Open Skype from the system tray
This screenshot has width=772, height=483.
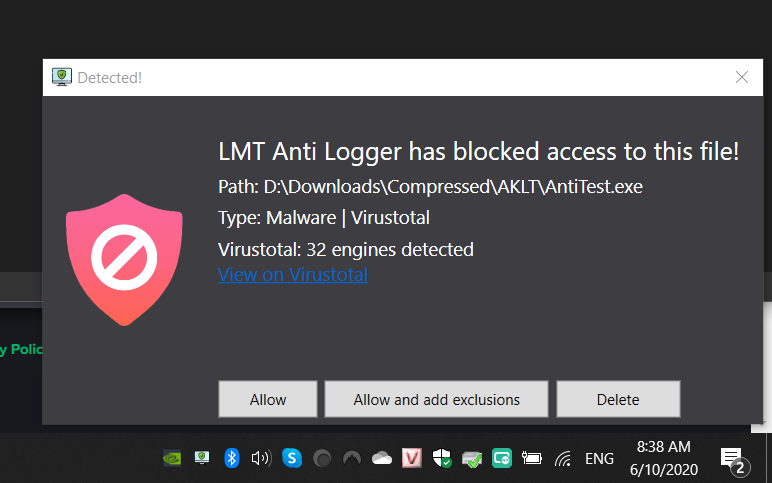click(292, 458)
